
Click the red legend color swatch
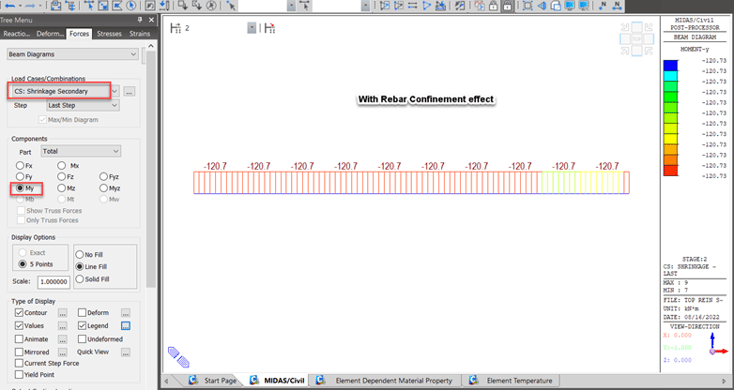pos(670,170)
